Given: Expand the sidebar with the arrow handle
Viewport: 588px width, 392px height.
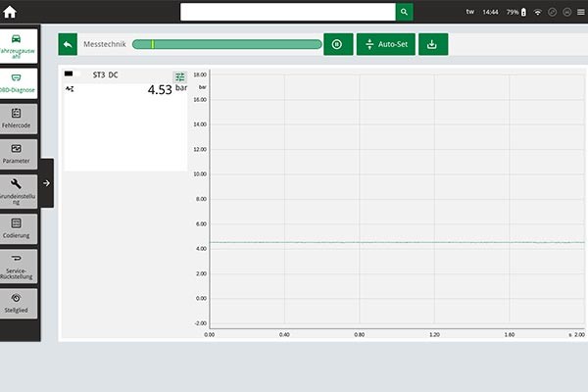Looking at the screenshot, I should (x=46, y=183).
